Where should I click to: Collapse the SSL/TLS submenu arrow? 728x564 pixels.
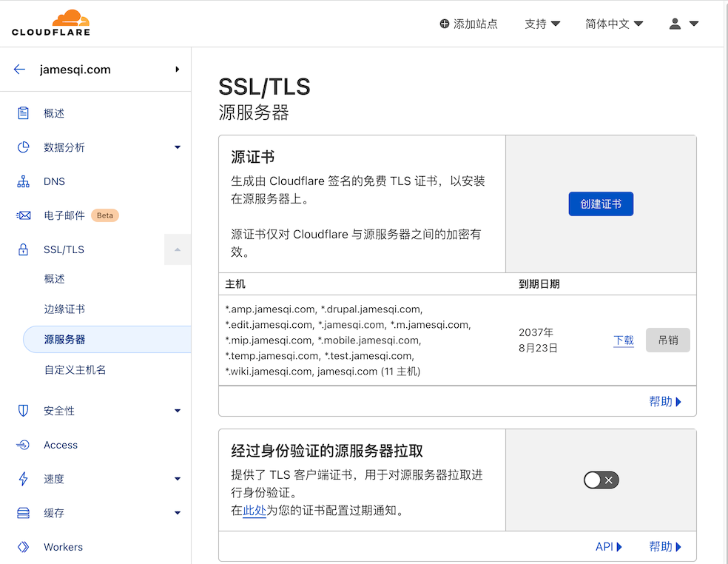click(x=177, y=249)
